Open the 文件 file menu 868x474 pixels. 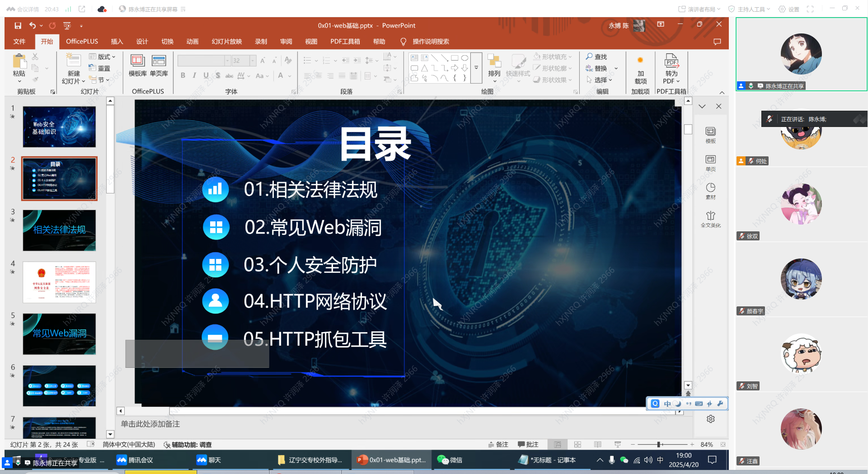(19, 42)
